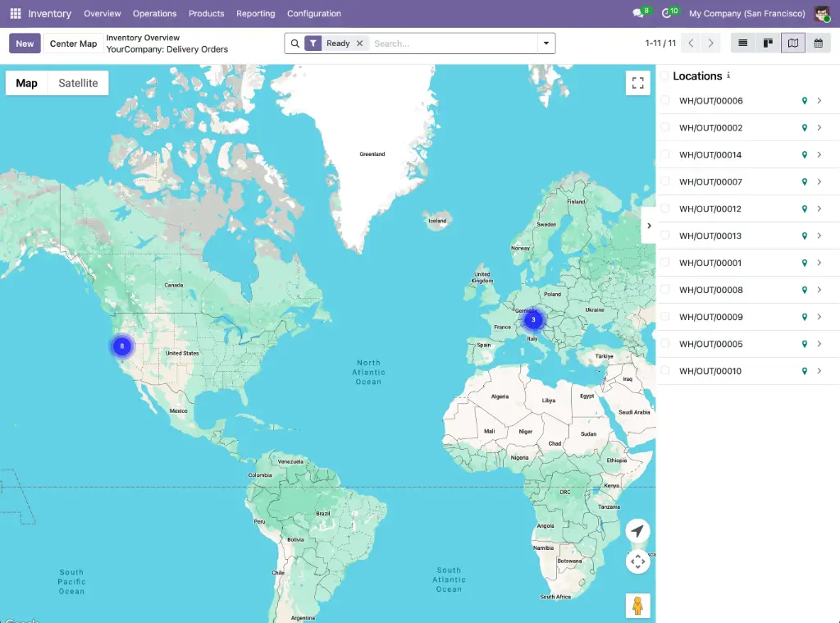Check the WH/OUT/00013 checkbox
840x623 pixels.
click(664, 236)
